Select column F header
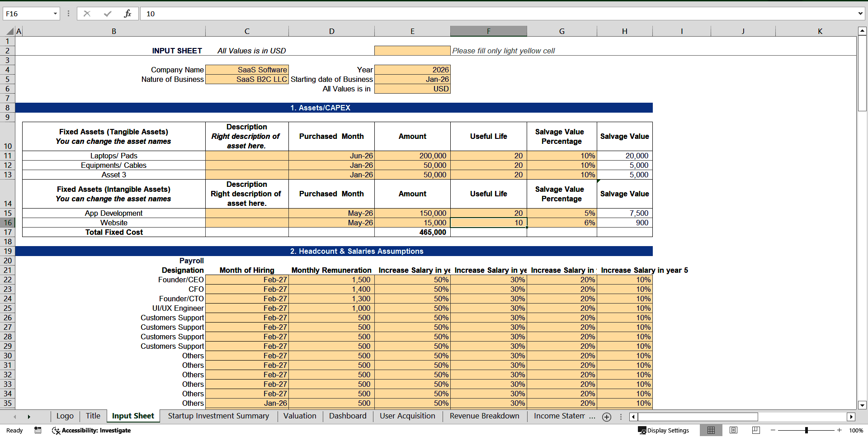868x437 pixels. pyautogui.click(x=488, y=31)
